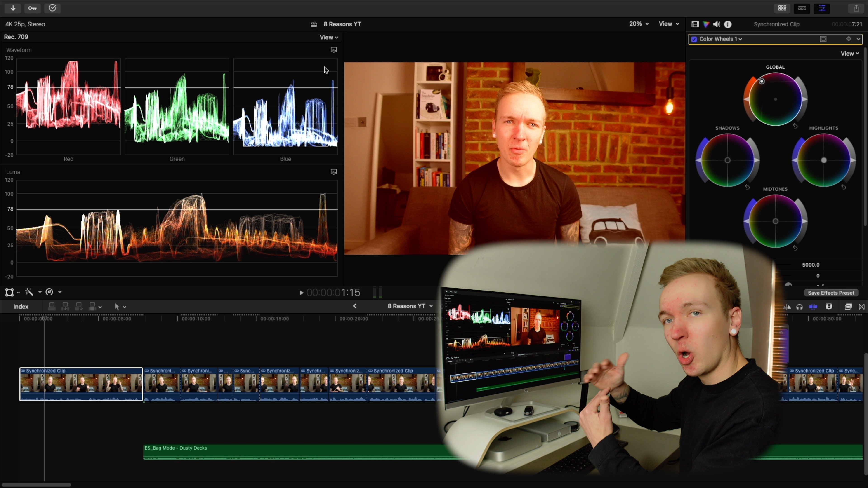Image resolution: width=868 pixels, height=488 pixels.
Task: Open Background Tasks checkmark icon
Action: [52, 8]
